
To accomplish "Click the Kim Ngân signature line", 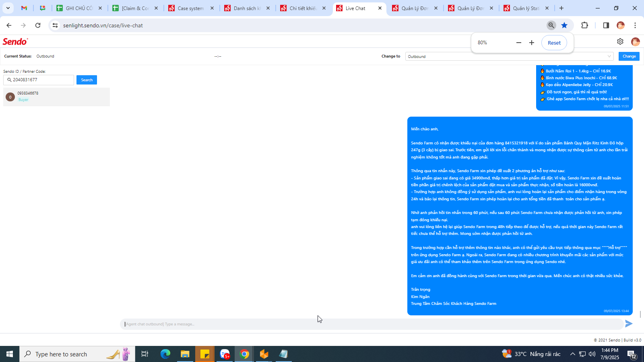I will (420, 297).
